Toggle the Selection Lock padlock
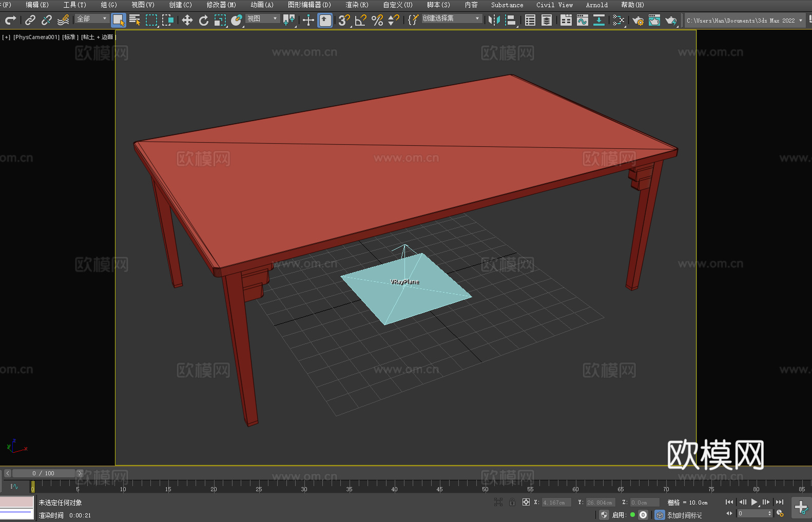This screenshot has width=812, height=522. click(x=512, y=502)
